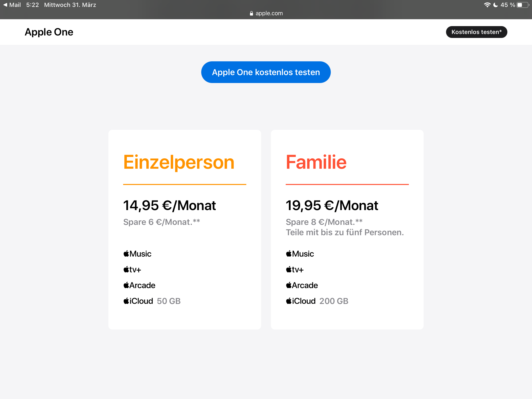532x399 pixels.
Task: Tap the Wi-Fi status icon
Action: (x=487, y=5)
